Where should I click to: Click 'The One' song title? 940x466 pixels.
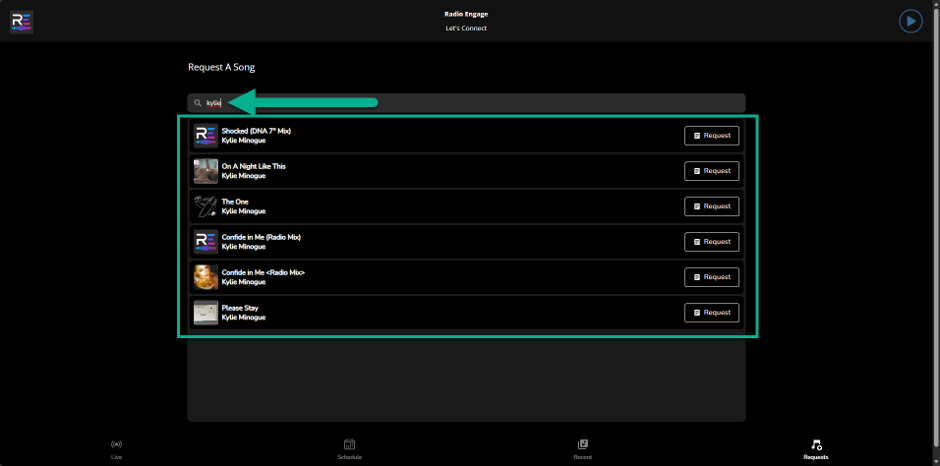[235, 202]
